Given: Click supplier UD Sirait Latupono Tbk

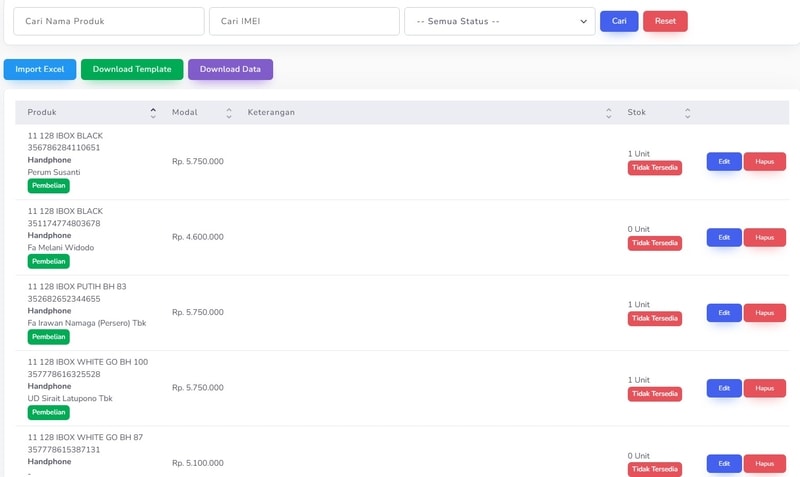Looking at the screenshot, I should [70, 399].
